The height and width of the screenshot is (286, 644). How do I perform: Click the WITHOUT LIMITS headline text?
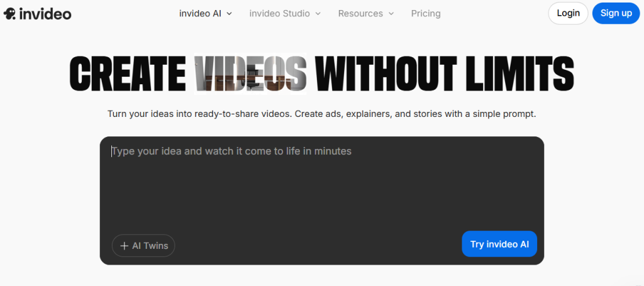[x=444, y=73]
